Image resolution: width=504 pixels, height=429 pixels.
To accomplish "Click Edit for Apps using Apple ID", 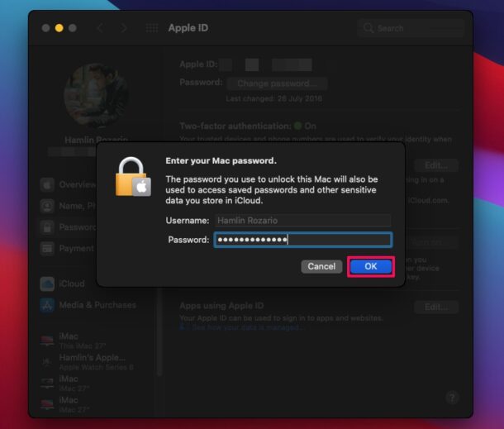I will 436,307.
